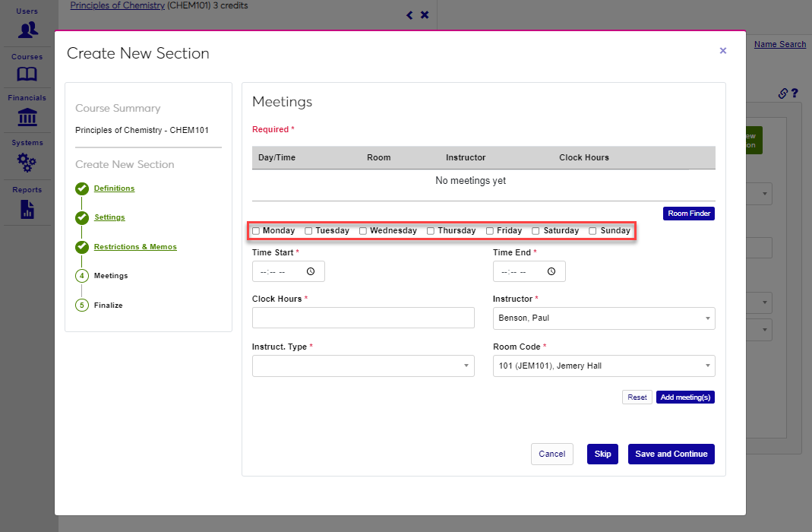Click the Save and Continue button

(x=671, y=454)
